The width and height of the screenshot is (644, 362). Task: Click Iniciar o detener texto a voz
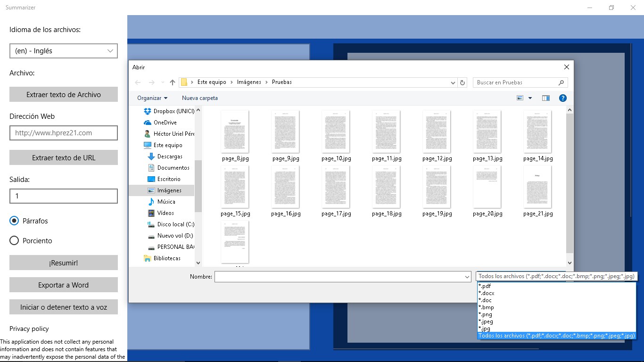coord(64,307)
